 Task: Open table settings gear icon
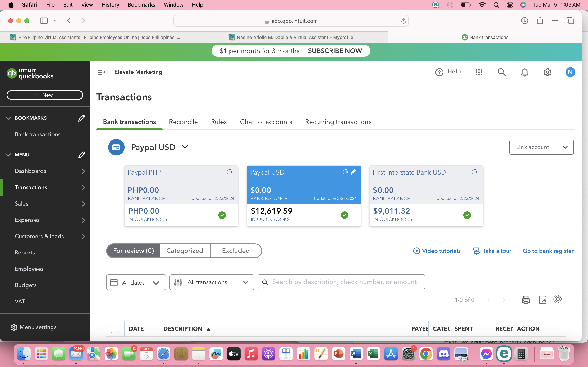(x=558, y=299)
